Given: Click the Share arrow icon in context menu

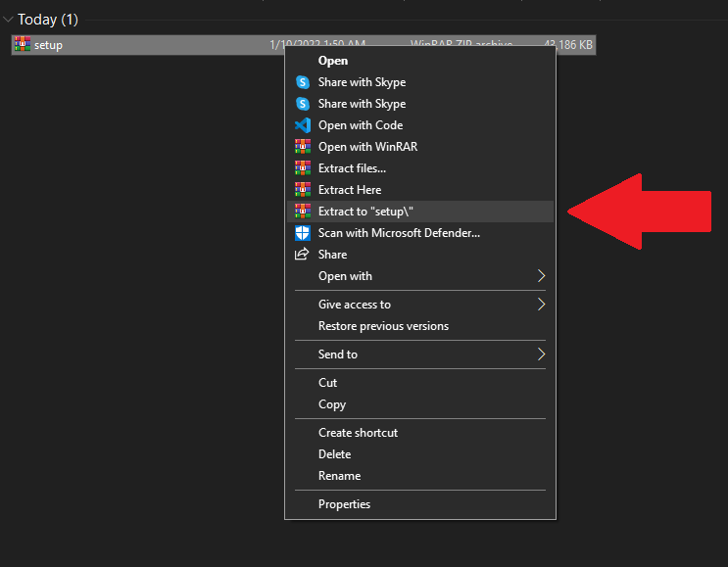Looking at the screenshot, I should point(303,255).
